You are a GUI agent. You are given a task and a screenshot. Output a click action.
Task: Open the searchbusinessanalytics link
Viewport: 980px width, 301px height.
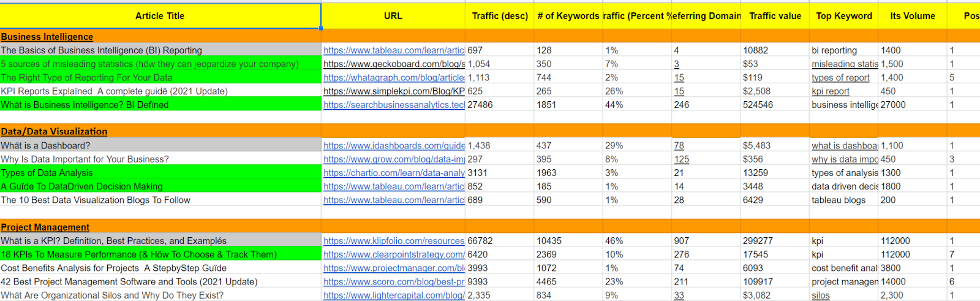click(394, 105)
